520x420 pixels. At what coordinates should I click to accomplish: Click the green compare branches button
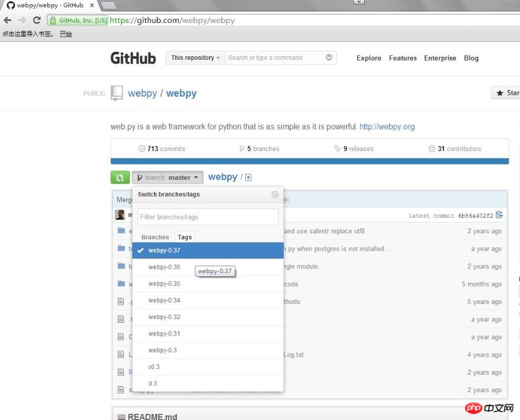[120, 178]
